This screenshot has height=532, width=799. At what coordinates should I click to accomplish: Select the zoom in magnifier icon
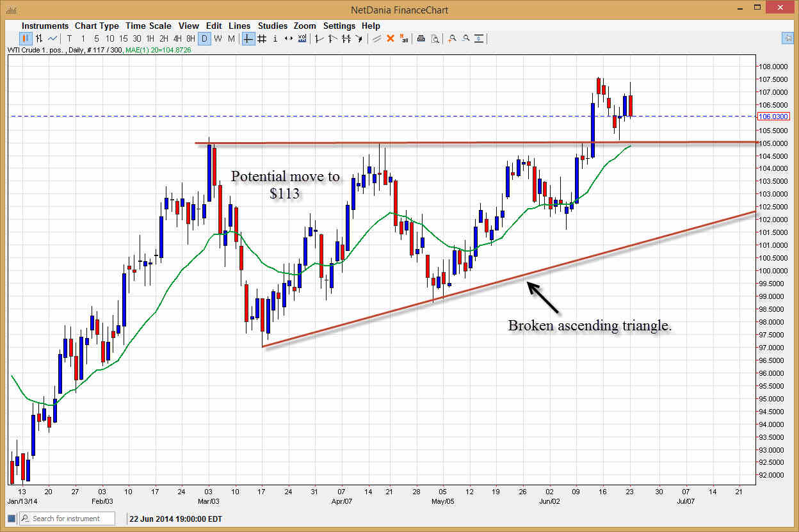coord(452,38)
